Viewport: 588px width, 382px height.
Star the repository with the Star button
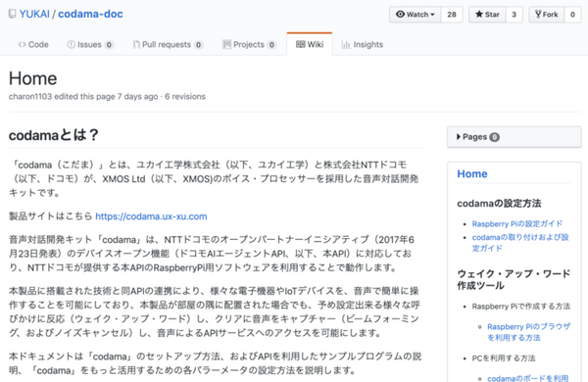tap(487, 15)
